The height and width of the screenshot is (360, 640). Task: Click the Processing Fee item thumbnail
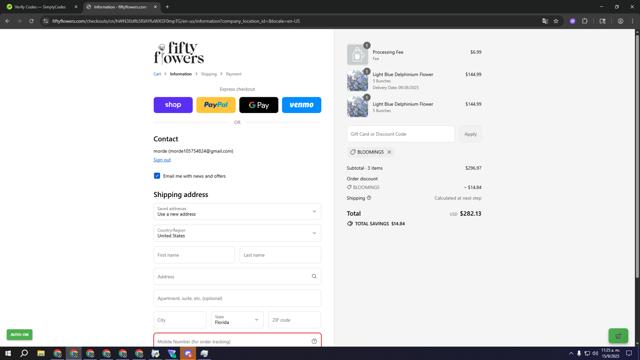pos(357,54)
